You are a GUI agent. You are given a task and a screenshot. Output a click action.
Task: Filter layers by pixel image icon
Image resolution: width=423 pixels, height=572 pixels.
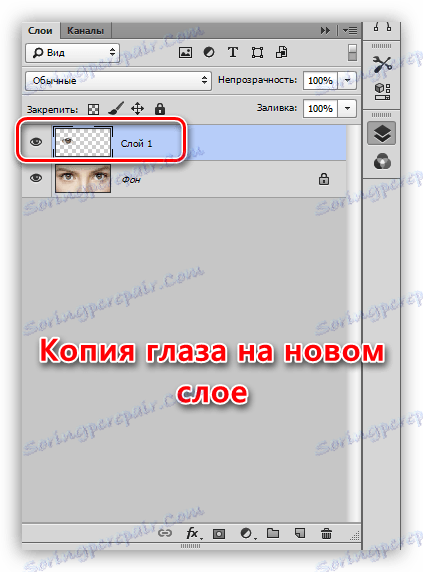pos(185,53)
